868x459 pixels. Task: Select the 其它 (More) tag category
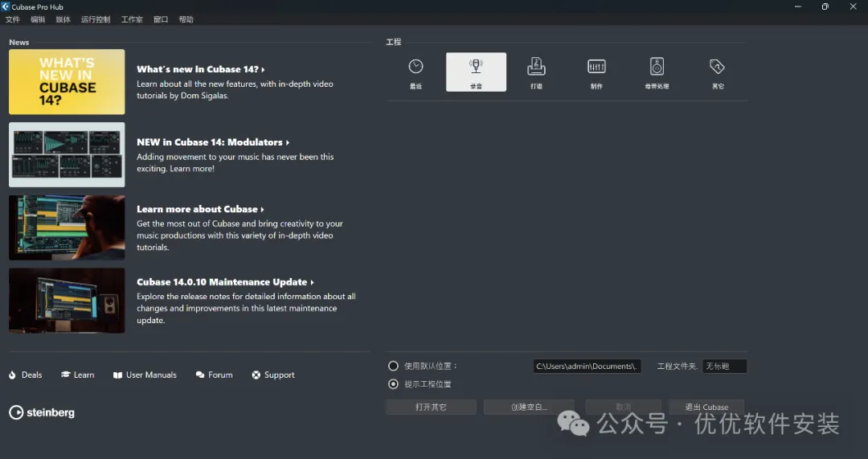point(718,72)
